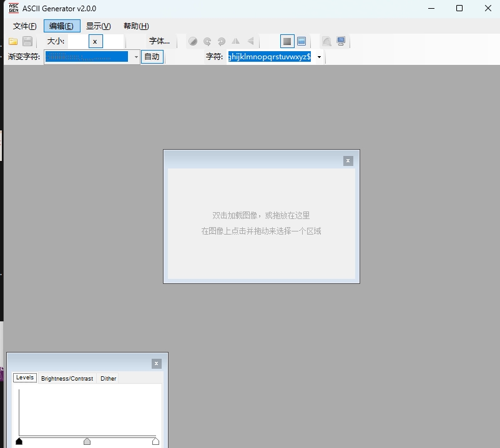Click the black levels slider handle
The width and height of the screenshot is (500, 448).
[x=19, y=441]
